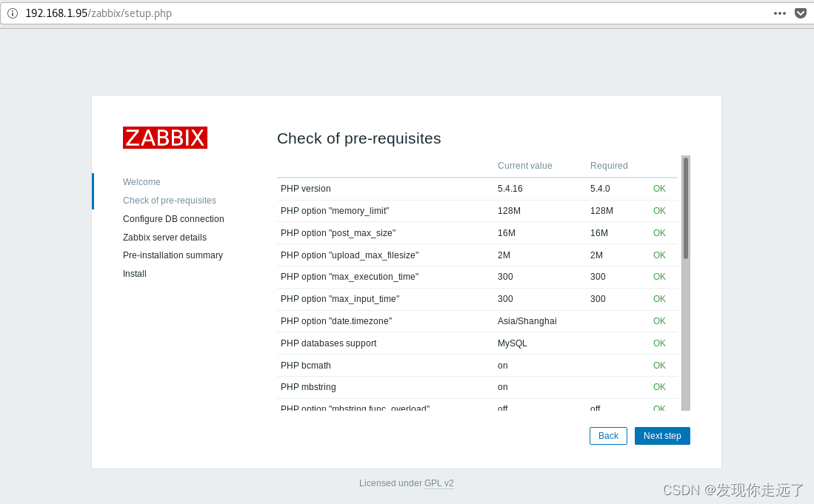Click the Check of pre-requisites heading
The height and width of the screenshot is (504, 814).
358,138
